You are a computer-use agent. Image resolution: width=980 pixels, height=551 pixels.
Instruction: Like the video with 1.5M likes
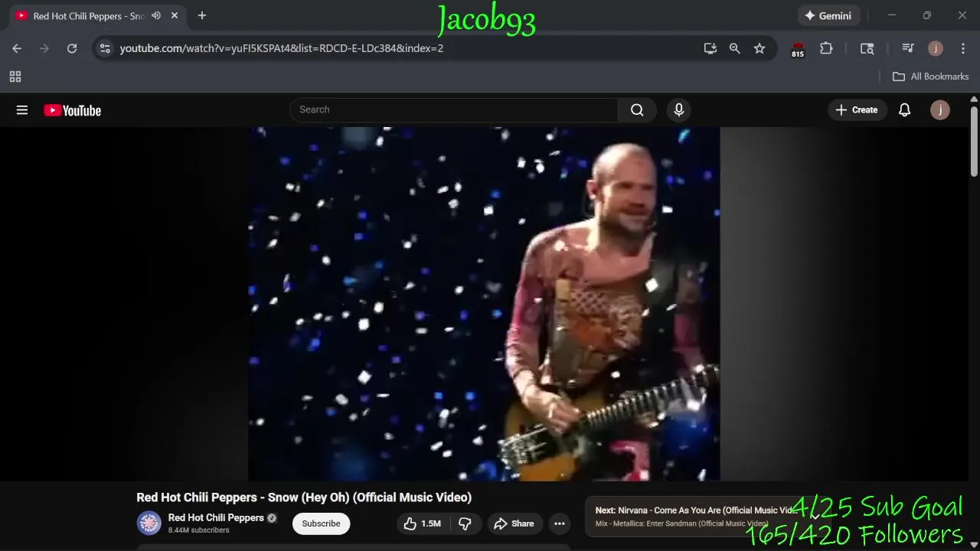pyautogui.click(x=423, y=523)
